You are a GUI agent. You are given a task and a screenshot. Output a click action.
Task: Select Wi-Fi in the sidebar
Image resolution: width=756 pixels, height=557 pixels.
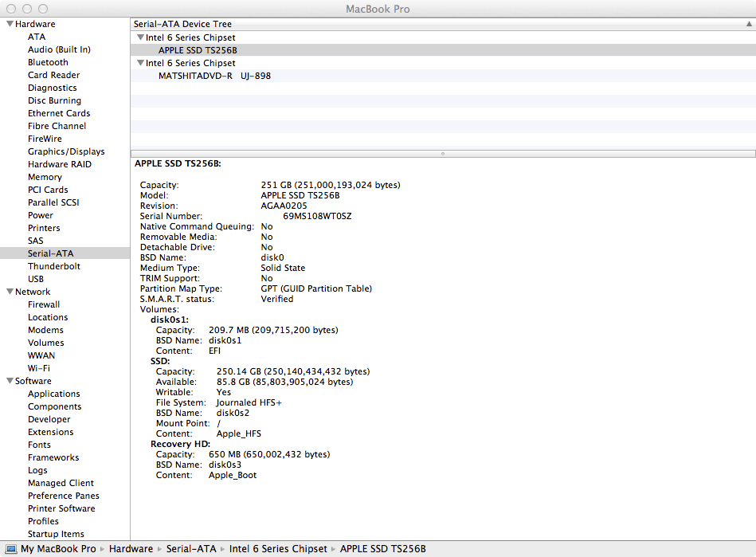pyautogui.click(x=38, y=368)
